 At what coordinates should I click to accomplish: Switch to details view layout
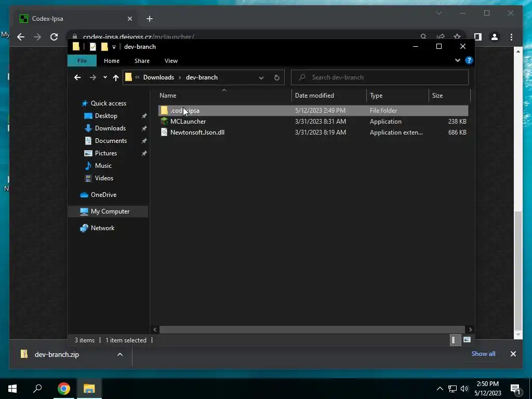(x=455, y=340)
